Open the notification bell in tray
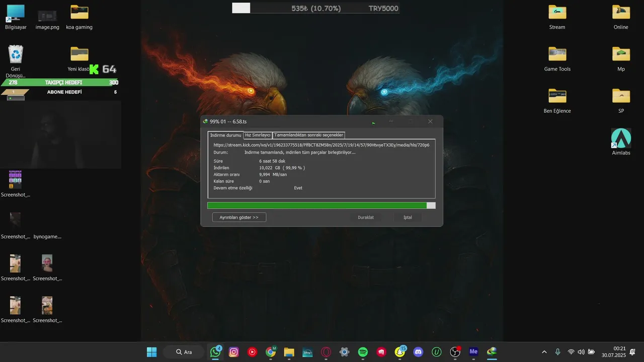 tap(632, 352)
